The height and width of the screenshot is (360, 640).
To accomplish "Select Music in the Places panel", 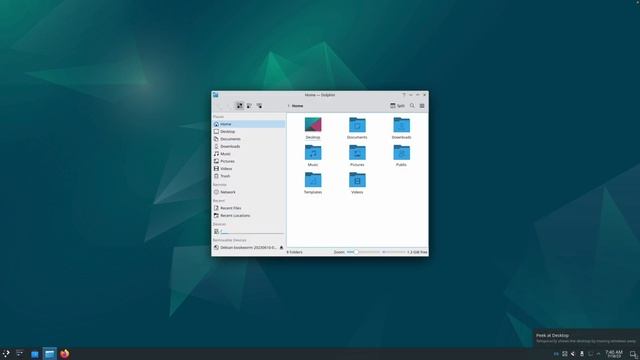I will click(249, 154).
